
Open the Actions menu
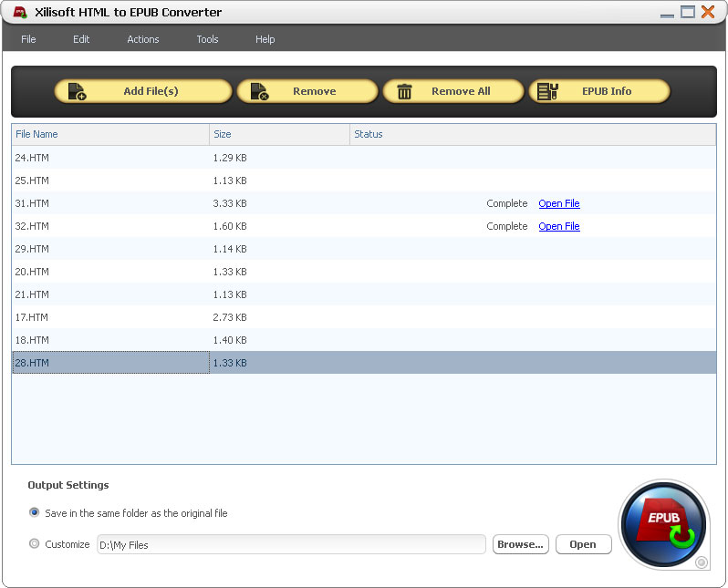(x=142, y=39)
